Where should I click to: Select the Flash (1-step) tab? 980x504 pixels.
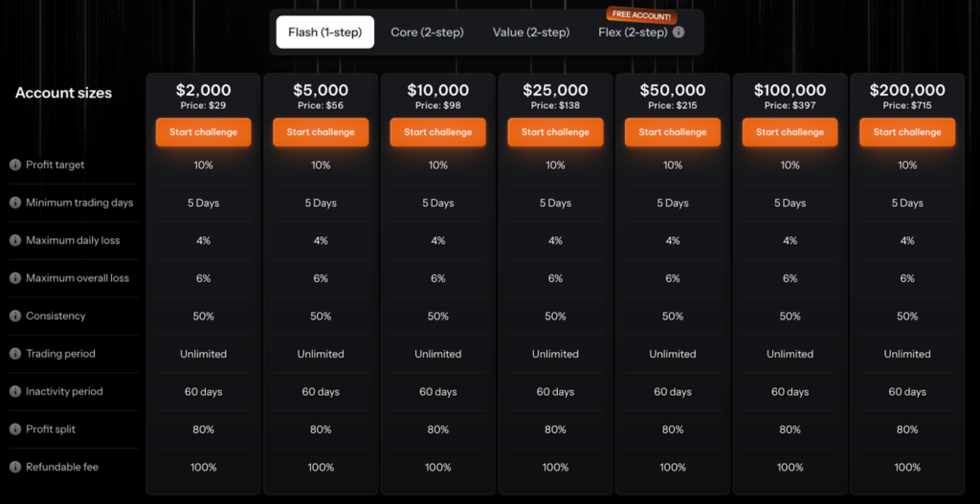tap(325, 33)
